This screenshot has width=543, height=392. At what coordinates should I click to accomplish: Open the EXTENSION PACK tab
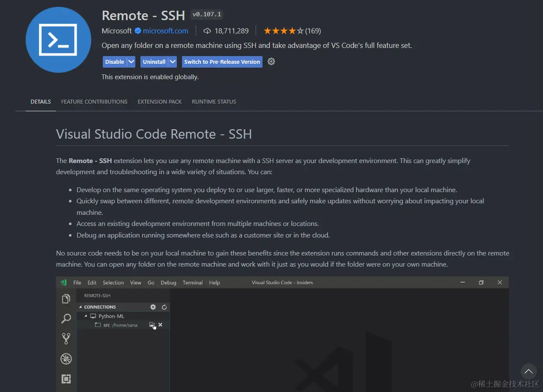160,102
